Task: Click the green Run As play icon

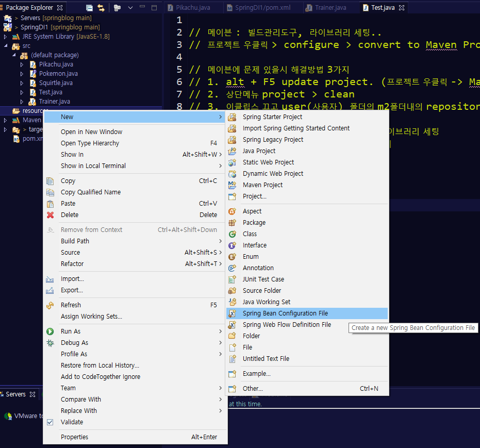Action: point(50,331)
